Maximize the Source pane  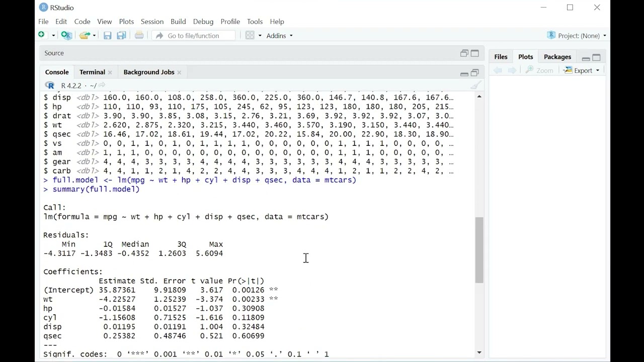475,53
